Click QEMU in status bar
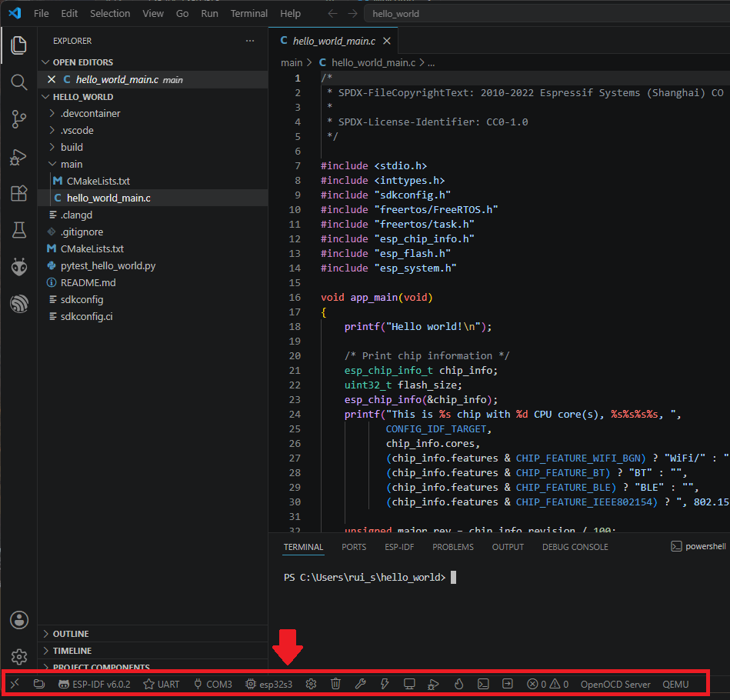The height and width of the screenshot is (700, 730). point(675,684)
